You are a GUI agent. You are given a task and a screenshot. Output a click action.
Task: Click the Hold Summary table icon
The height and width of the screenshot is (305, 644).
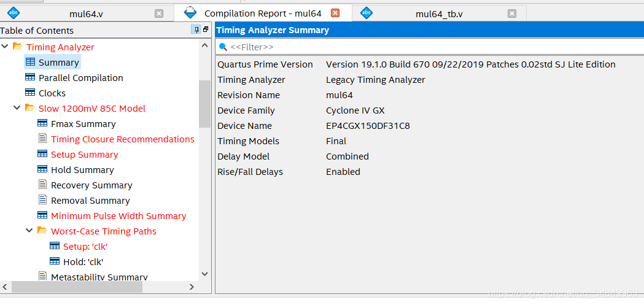pos(43,169)
